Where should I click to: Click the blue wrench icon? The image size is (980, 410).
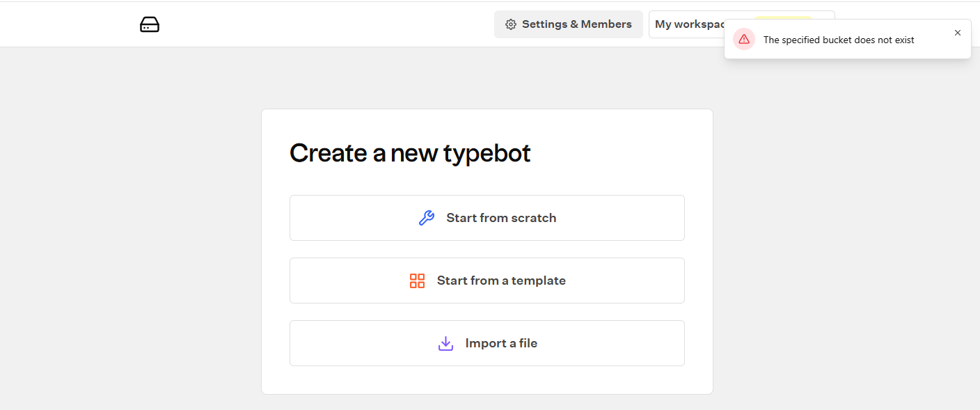tap(427, 218)
